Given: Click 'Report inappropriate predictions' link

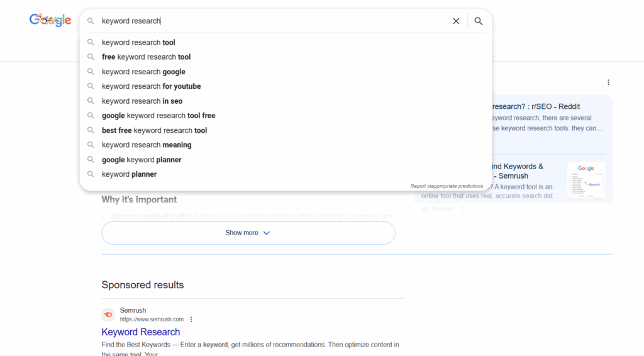Looking at the screenshot, I should point(447,186).
